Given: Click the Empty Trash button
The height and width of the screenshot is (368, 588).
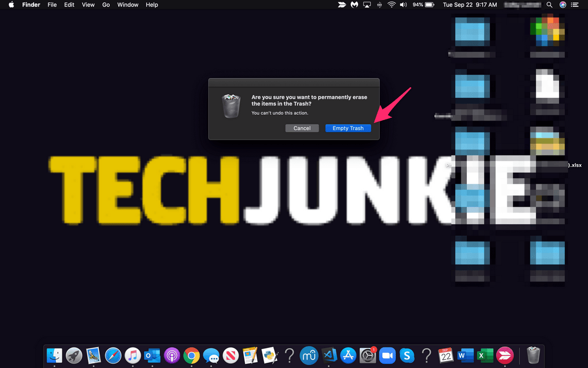Looking at the screenshot, I should [348, 128].
